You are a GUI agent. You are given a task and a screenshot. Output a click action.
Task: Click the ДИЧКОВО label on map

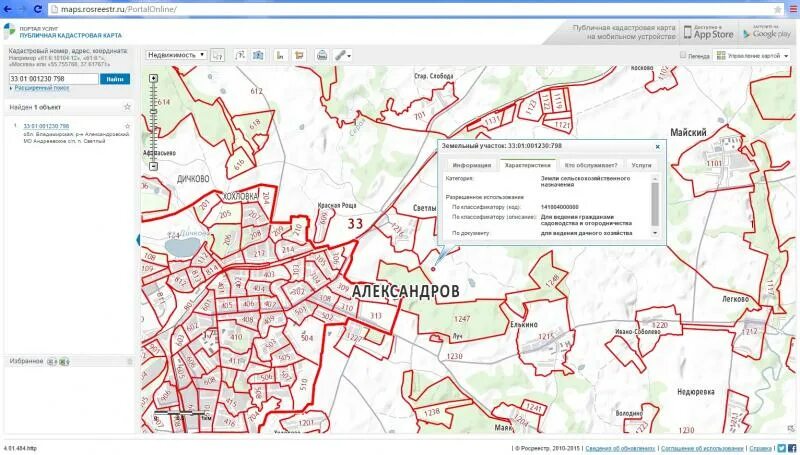pyautogui.click(x=193, y=179)
